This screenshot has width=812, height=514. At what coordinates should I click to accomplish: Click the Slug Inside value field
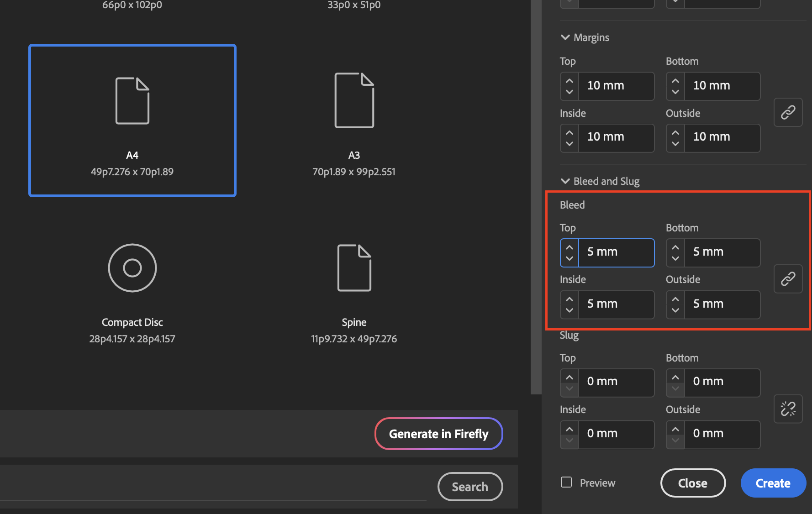617,434
